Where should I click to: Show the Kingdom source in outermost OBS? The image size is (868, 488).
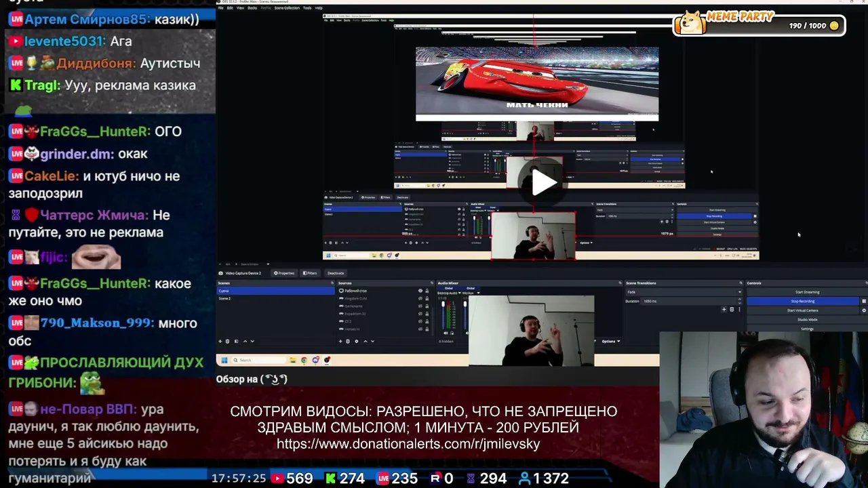420,298
